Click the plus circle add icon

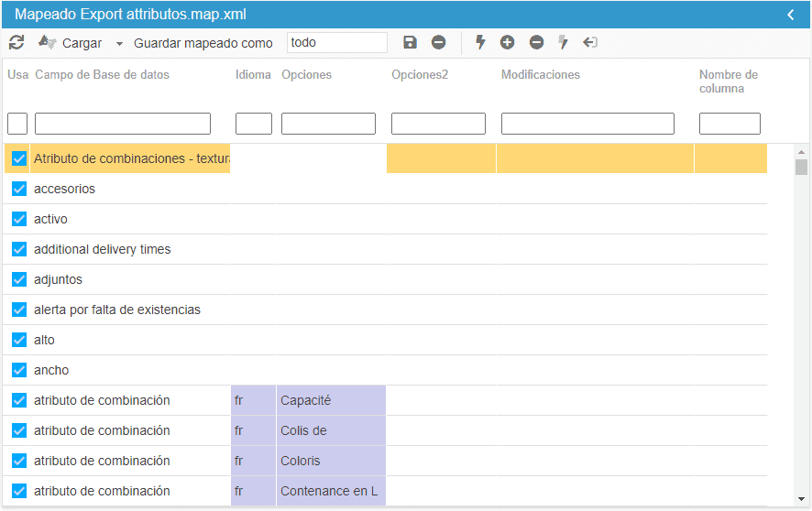pos(508,43)
